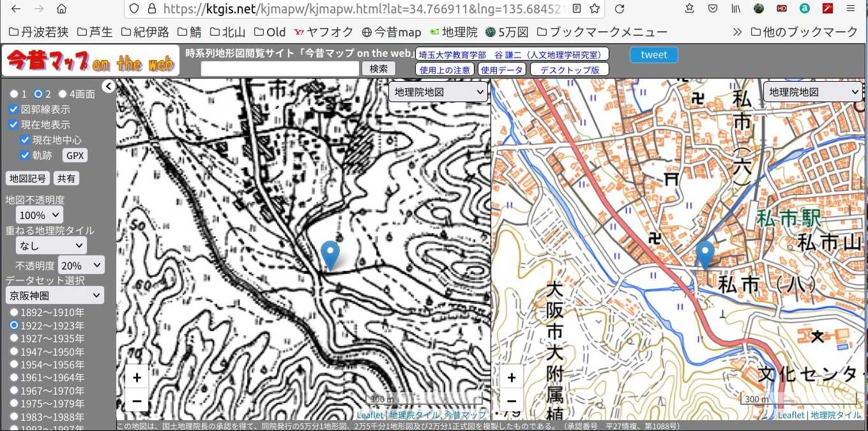Open the 地理院 bookmark in bookmarks bar
Viewport: 868px width, 431px height.
(x=454, y=32)
